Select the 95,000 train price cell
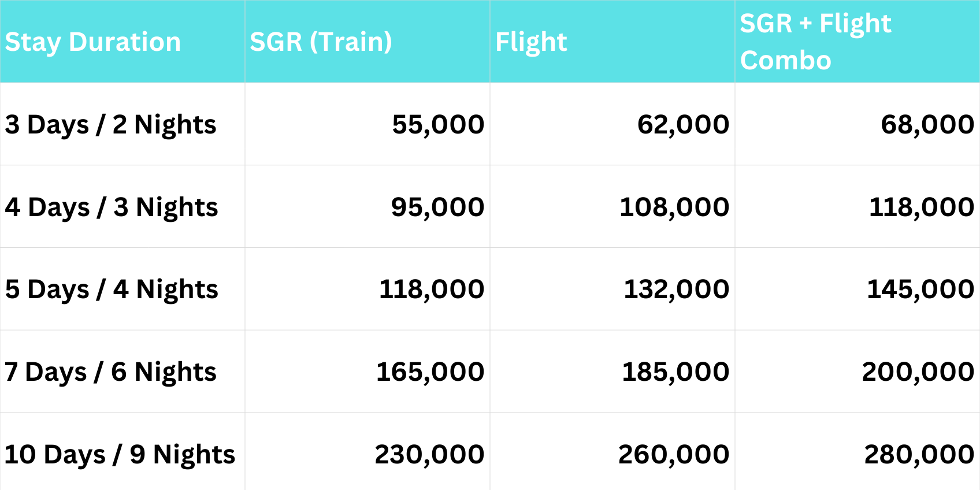Viewport: 980px width, 490px height. click(437, 207)
